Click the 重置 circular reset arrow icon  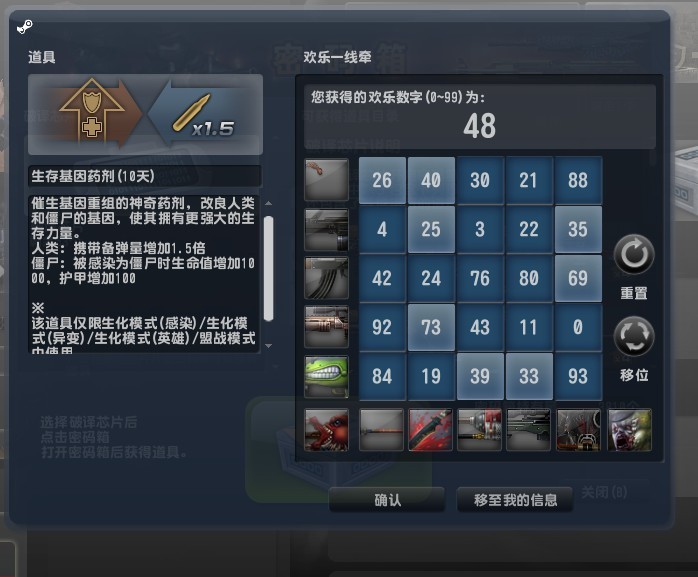coord(634,255)
